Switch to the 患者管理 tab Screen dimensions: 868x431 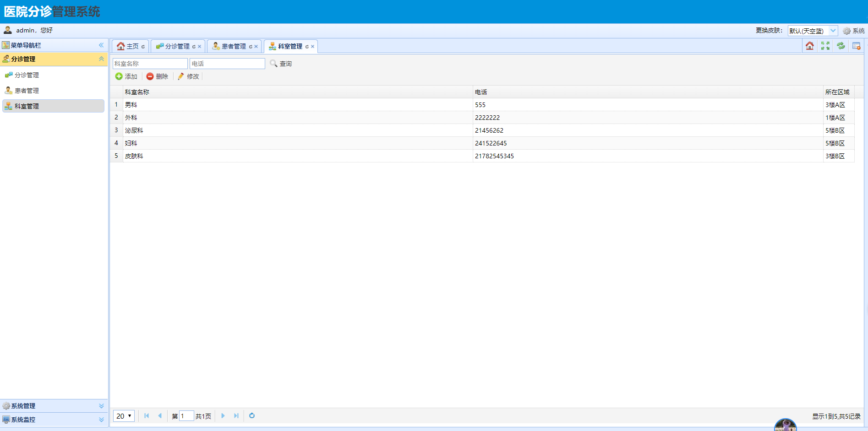coord(234,46)
